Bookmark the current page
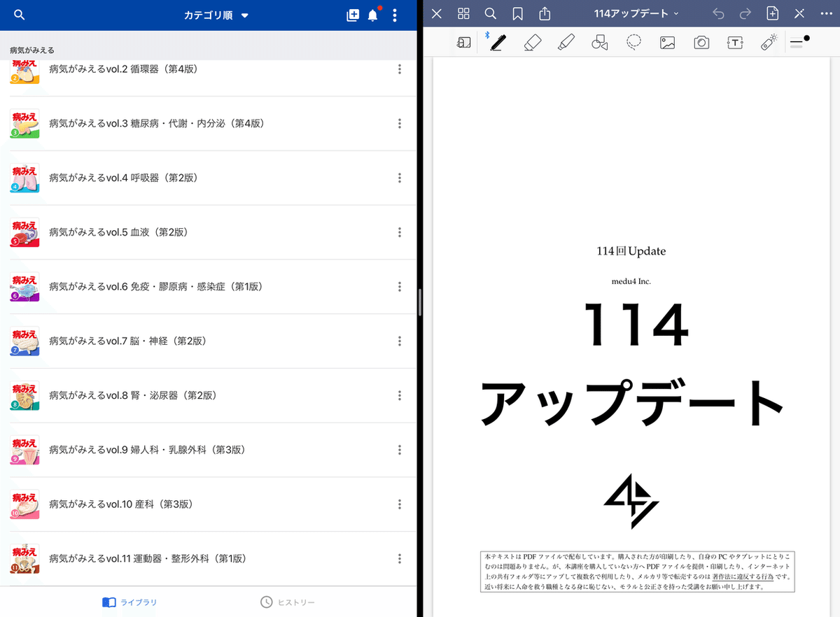Screen dimensions: 840x617 tap(517, 14)
